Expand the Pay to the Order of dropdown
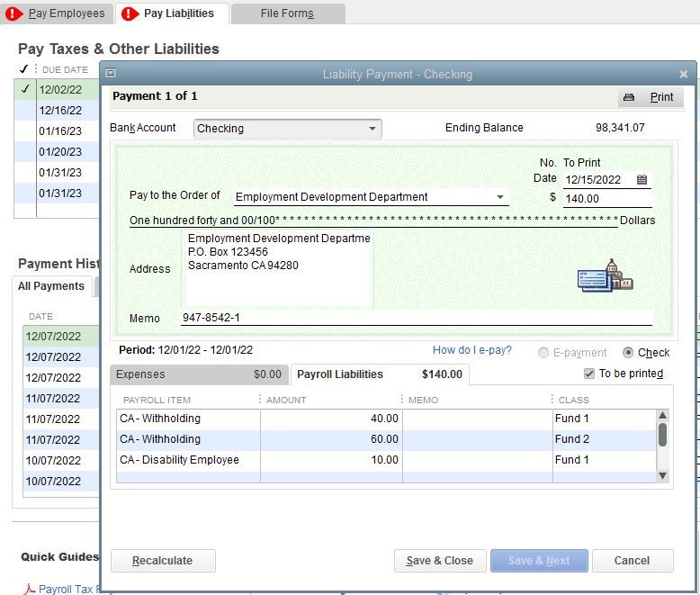The height and width of the screenshot is (595, 700). [x=500, y=197]
